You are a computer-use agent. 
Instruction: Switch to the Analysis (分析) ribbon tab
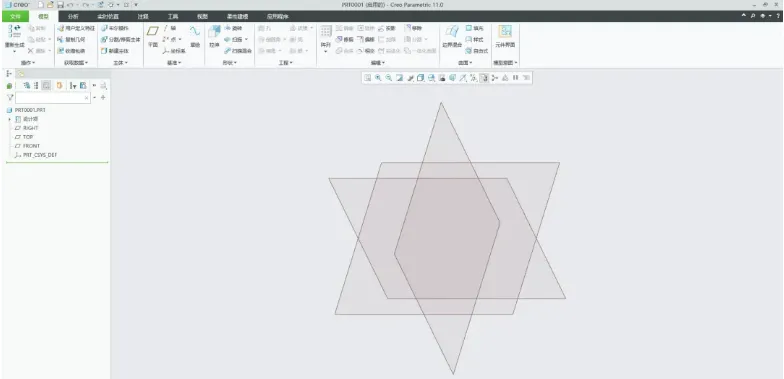coord(73,16)
